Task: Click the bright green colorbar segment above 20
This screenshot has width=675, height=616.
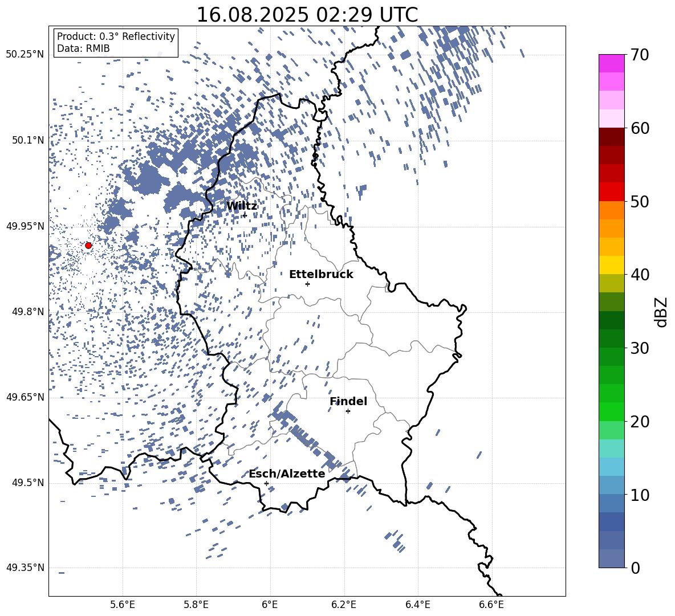Action: coord(612,411)
